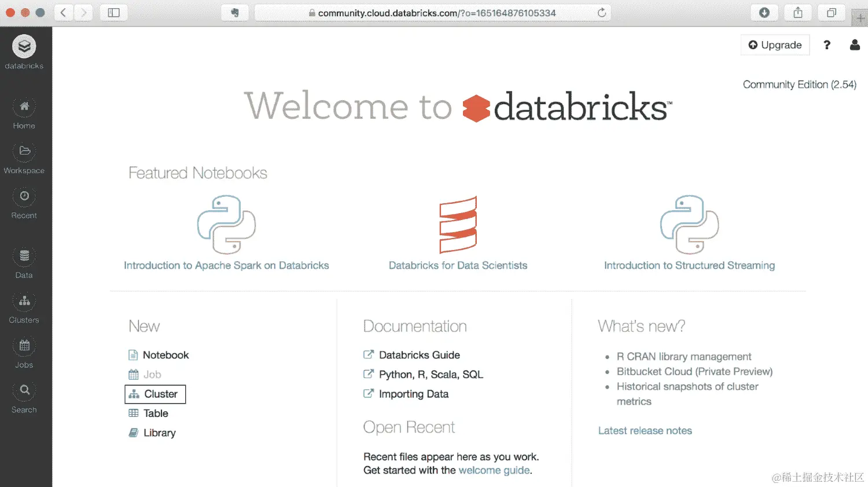
Task: Open Python, R, Scala, SQL documentation
Action: (431, 375)
